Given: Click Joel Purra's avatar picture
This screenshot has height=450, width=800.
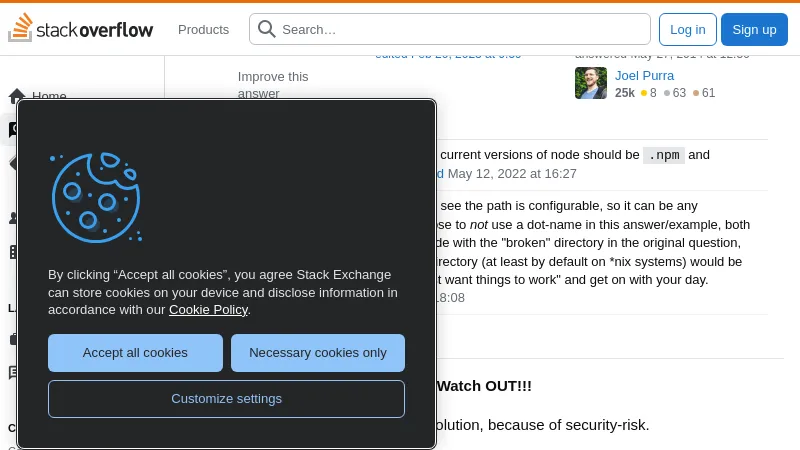Looking at the screenshot, I should pos(591,83).
